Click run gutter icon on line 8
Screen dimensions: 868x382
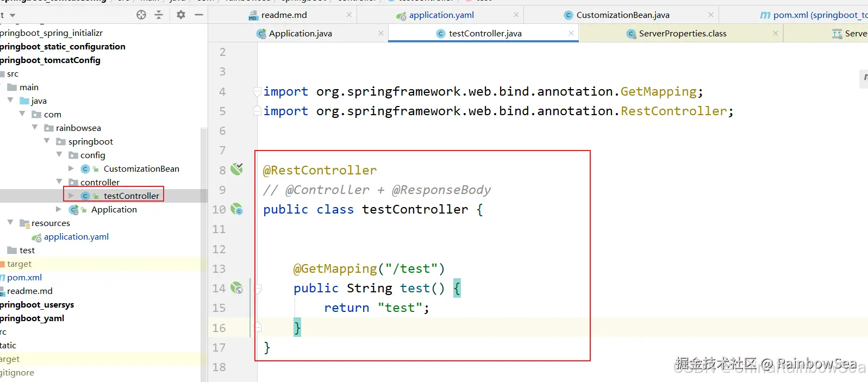tap(237, 169)
